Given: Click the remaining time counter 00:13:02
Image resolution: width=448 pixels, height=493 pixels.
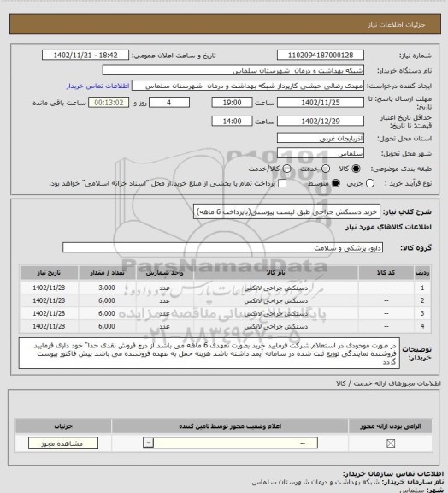Looking at the screenshot, I should pos(109,103).
